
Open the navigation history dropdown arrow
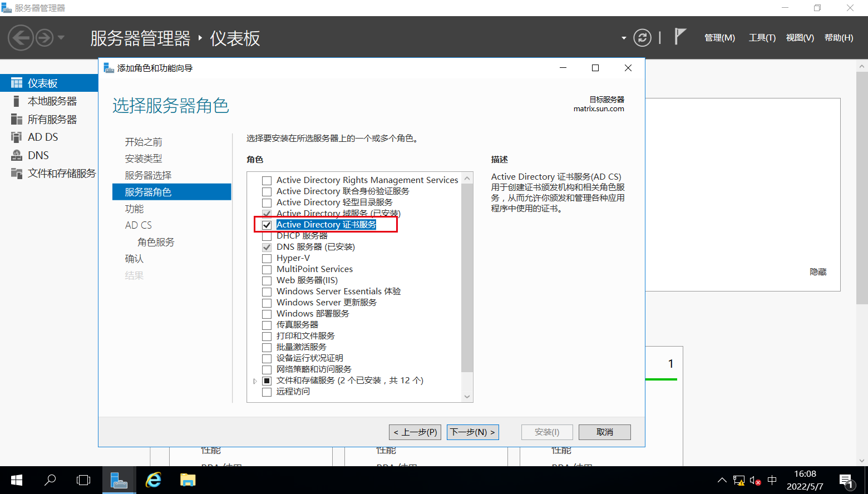tap(61, 38)
